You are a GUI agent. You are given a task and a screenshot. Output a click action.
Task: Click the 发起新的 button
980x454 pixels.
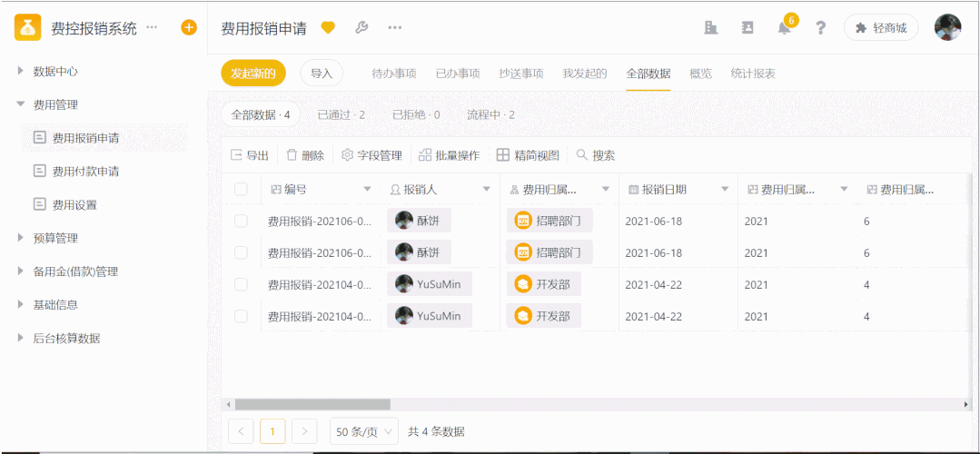(253, 73)
